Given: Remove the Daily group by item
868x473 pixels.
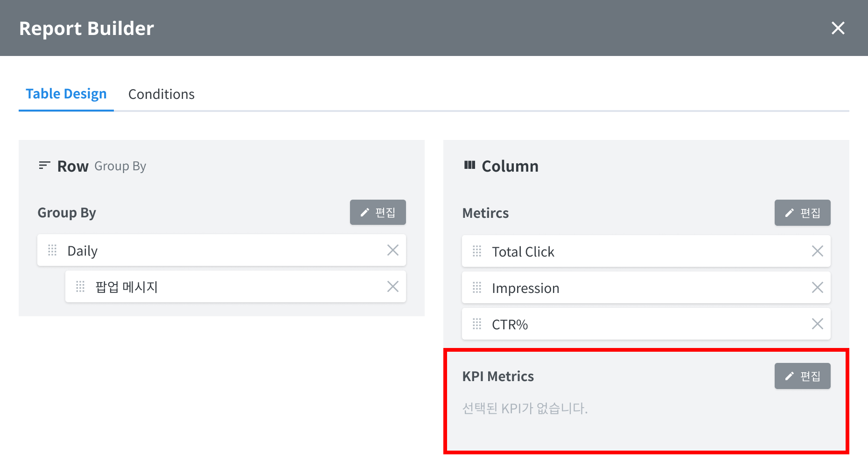Looking at the screenshot, I should [x=392, y=250].
